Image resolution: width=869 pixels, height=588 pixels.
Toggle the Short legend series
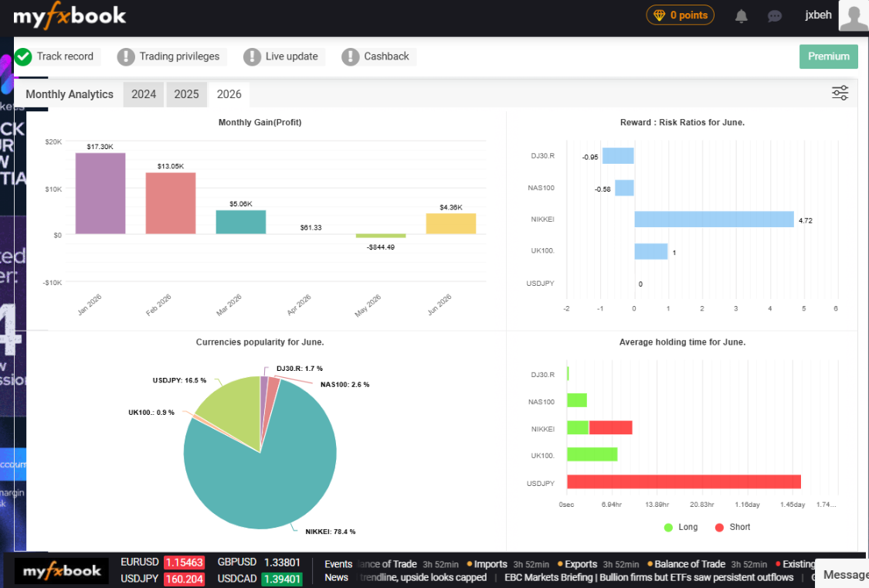(x=733, y=527)
